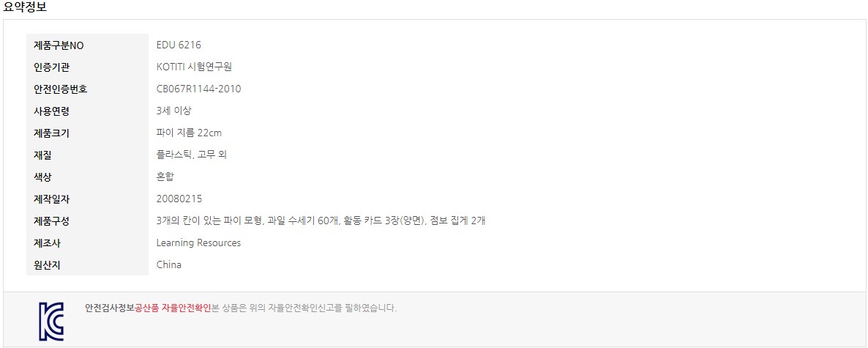This screenshot has height=348, width=868.
Task: Select the KOTITI 시험연구원 text
Action: pyautogui.click(x=194, y=67)
